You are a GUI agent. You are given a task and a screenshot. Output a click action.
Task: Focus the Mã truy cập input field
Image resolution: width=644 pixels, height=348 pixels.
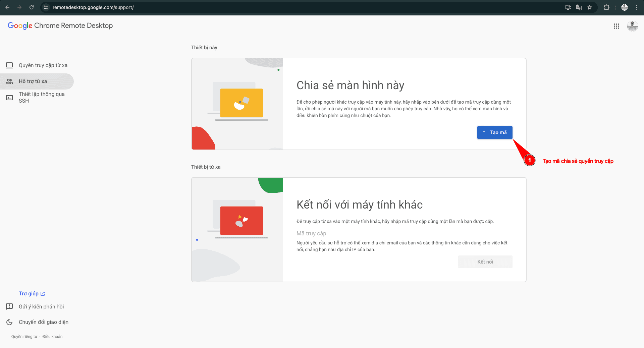tap(352, 233)
